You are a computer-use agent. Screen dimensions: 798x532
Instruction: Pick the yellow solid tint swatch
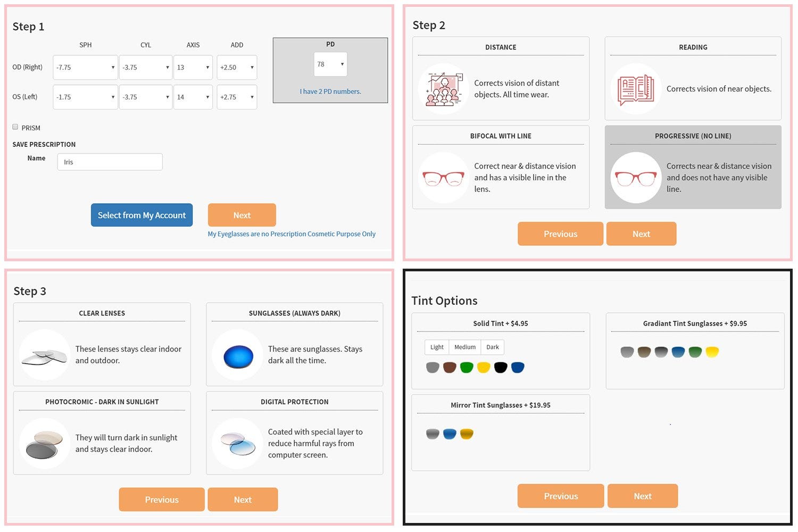click(484, 368)
